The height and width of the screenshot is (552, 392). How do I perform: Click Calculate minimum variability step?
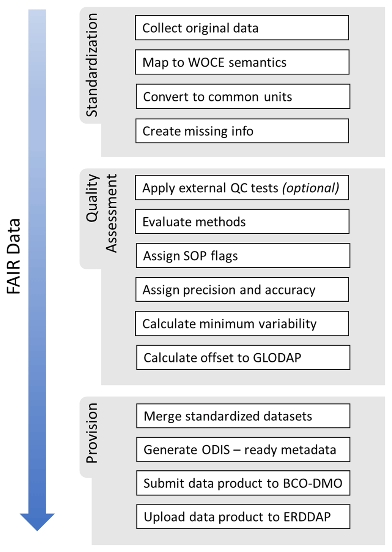click(x=242, y=324)
